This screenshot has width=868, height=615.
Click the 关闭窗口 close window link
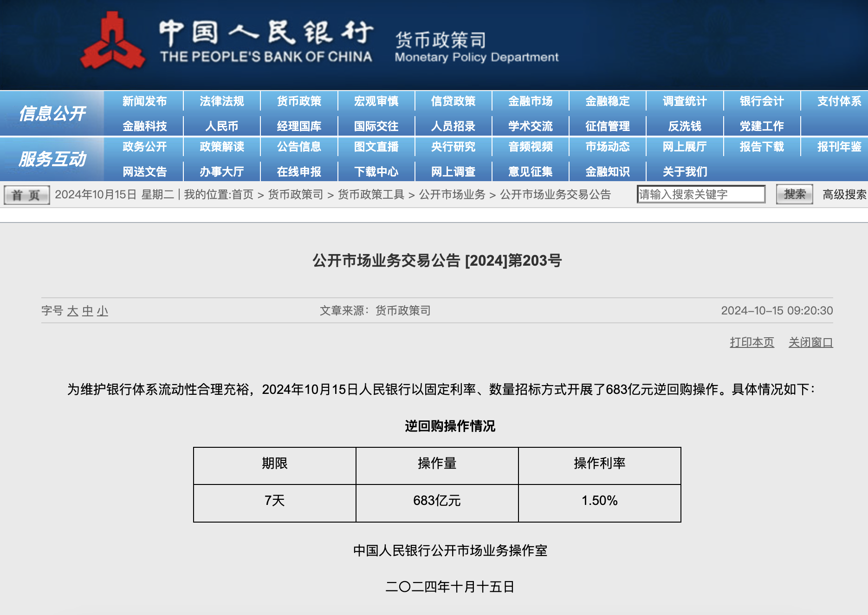(x=811, y=342)
